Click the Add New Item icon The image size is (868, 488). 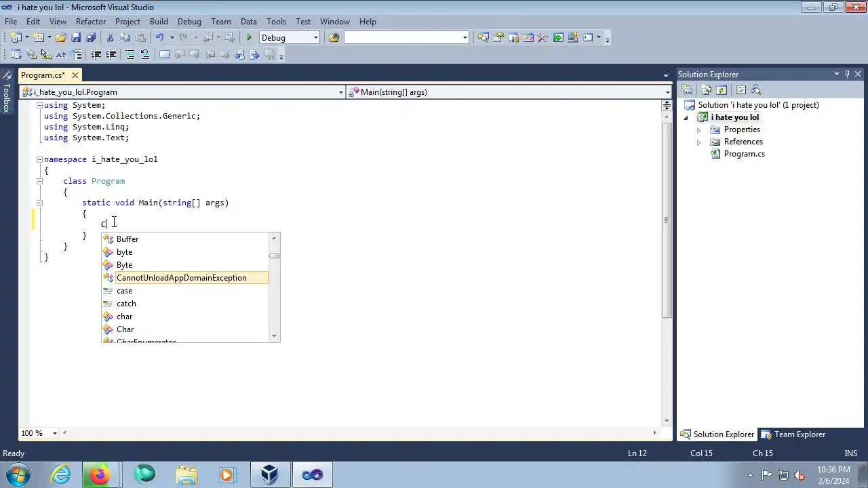tap(38, 38)
